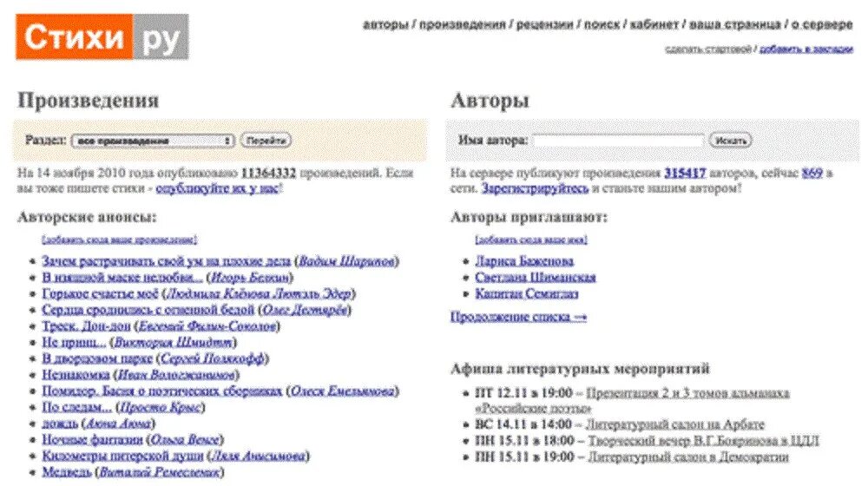Open В изящной маске нелюбви poem
Image resolution: width=868 pixels, height=486 pixels.
pos(122,277)
